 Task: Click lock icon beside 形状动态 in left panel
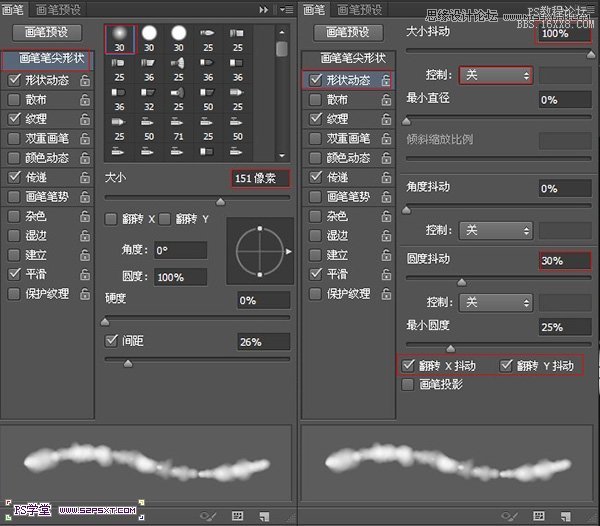pos(85,80)
